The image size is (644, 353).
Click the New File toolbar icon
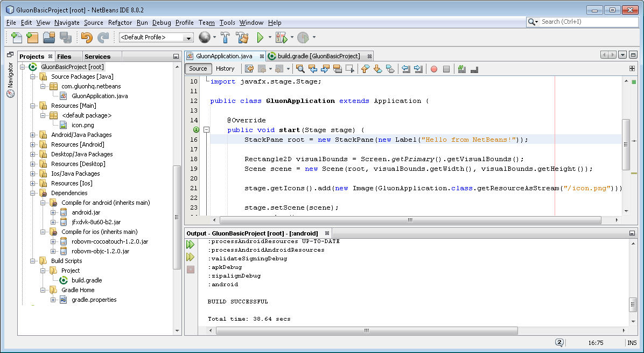pyautogui.click(x=17, y=37)
